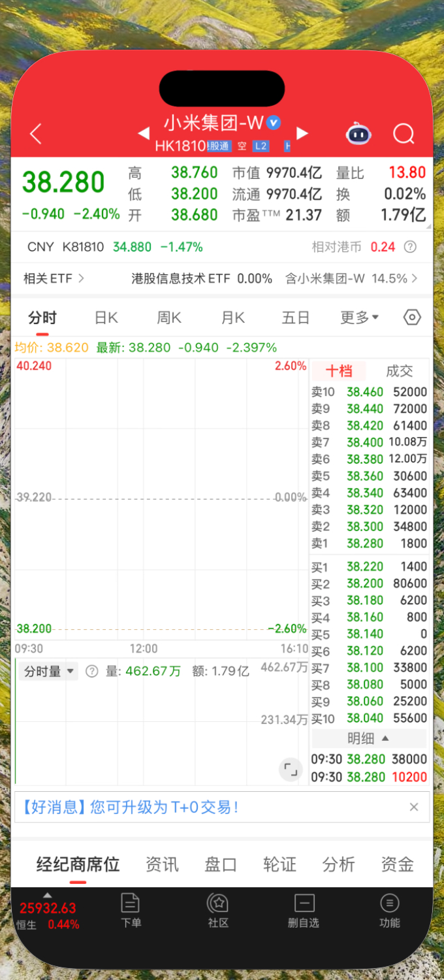The image size is (444, 980).
Task: Open the robot assistant icon
Action: point(358,133)
